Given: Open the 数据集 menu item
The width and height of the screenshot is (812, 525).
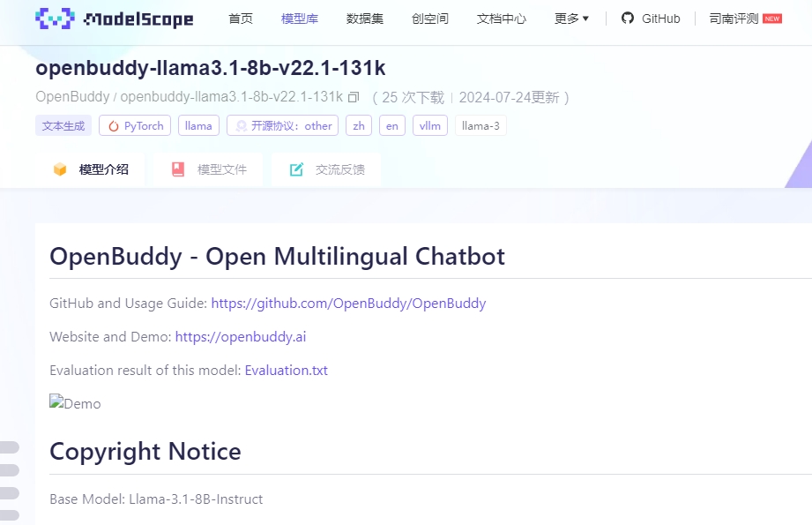Looking at the screenshot, I should tap(365, 19).
